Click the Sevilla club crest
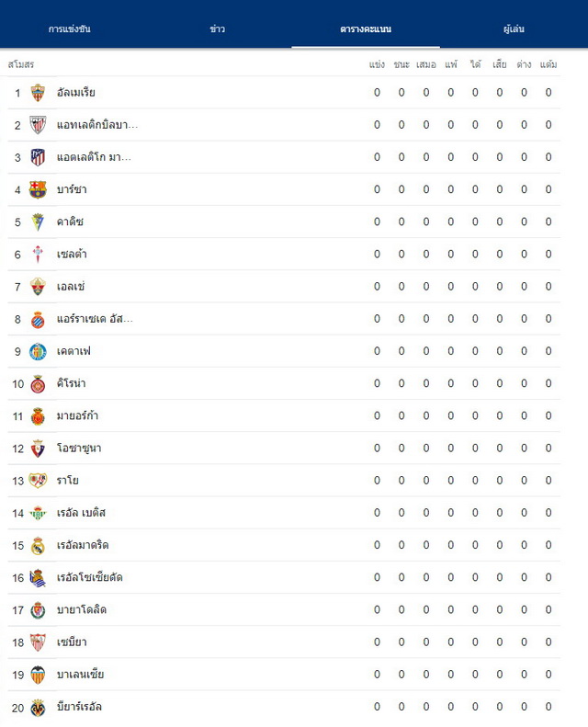Viewport: 588px width, 727px height. click(38, 642)
